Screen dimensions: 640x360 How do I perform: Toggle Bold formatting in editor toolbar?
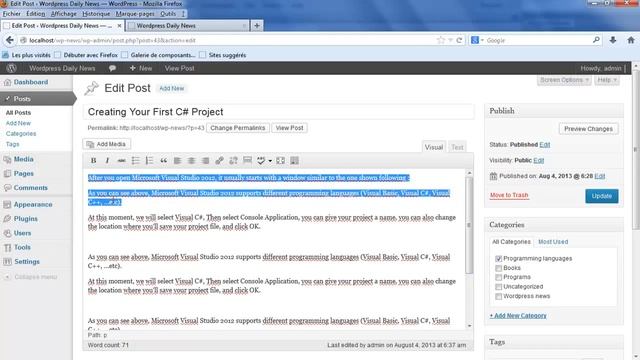93,161
